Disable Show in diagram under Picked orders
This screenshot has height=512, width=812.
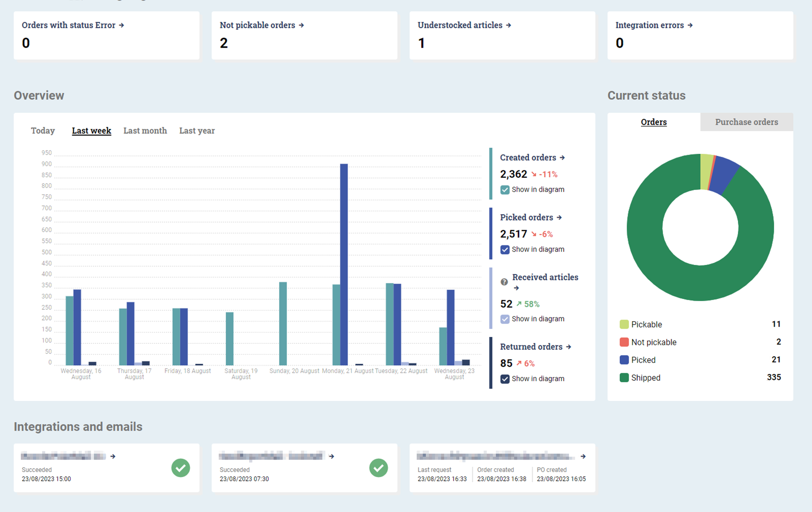click(x=505, y=249)
